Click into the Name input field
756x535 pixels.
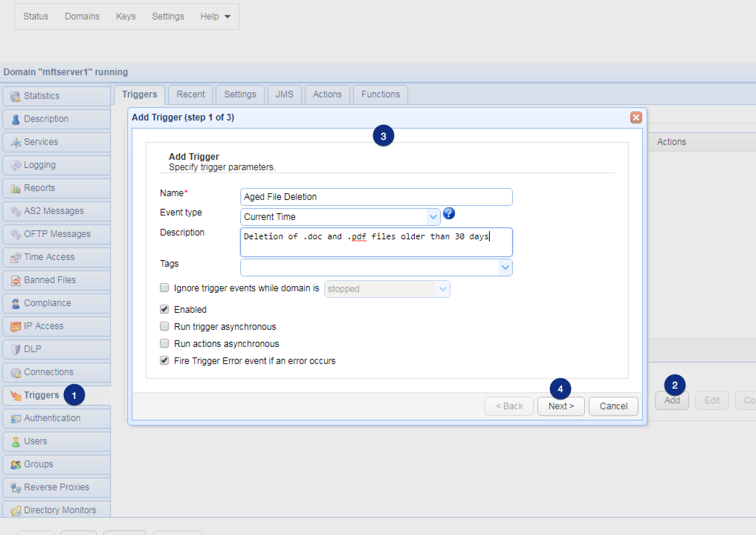[377, 197]
